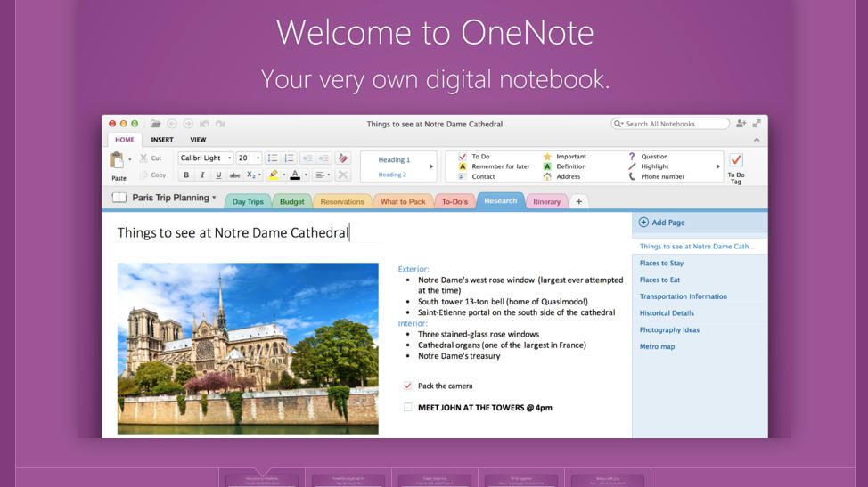Image resolution: width=868 pixels, height=487 pixels.
Task: Open the font size 20 dropdown
Action: click(x=258, y=158)
